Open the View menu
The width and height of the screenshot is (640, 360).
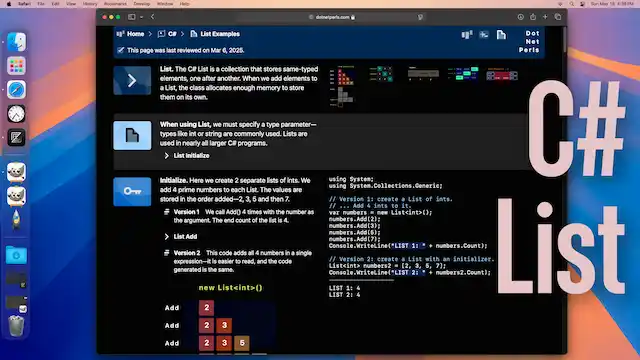point(71,4)
